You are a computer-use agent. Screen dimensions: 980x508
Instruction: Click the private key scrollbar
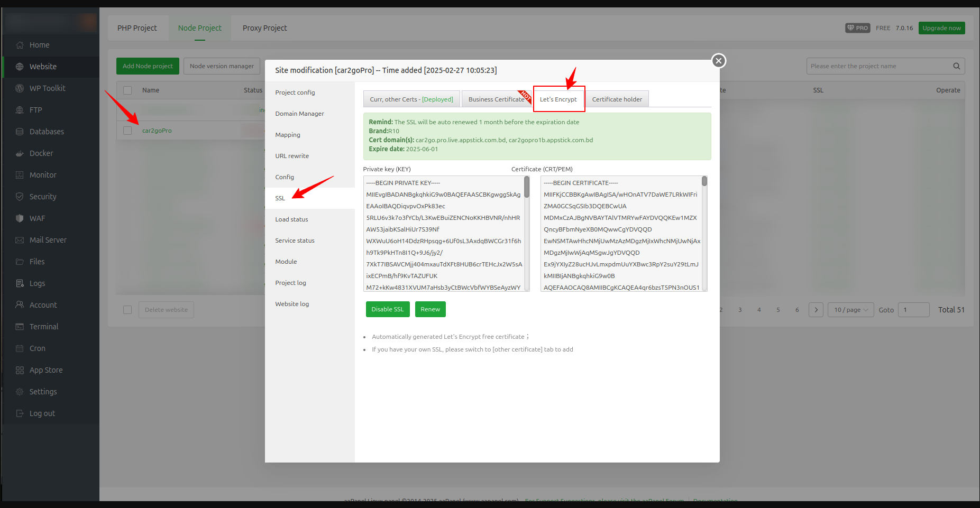point(527,187)
